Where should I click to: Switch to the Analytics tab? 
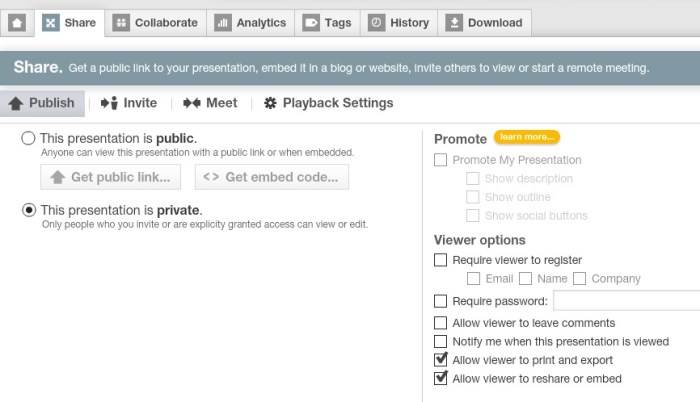251,22
